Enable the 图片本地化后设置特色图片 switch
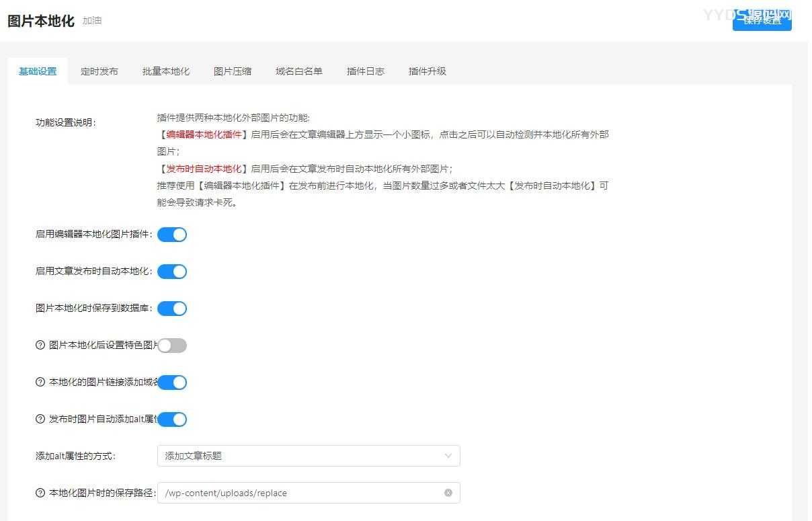 click(x=172, y=345)
